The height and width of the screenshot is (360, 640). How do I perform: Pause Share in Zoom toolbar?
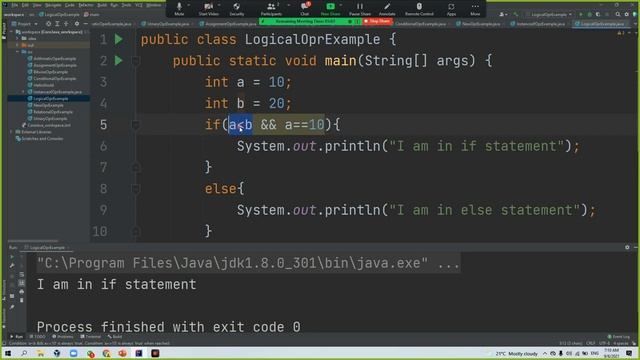(x=360, y=9)
